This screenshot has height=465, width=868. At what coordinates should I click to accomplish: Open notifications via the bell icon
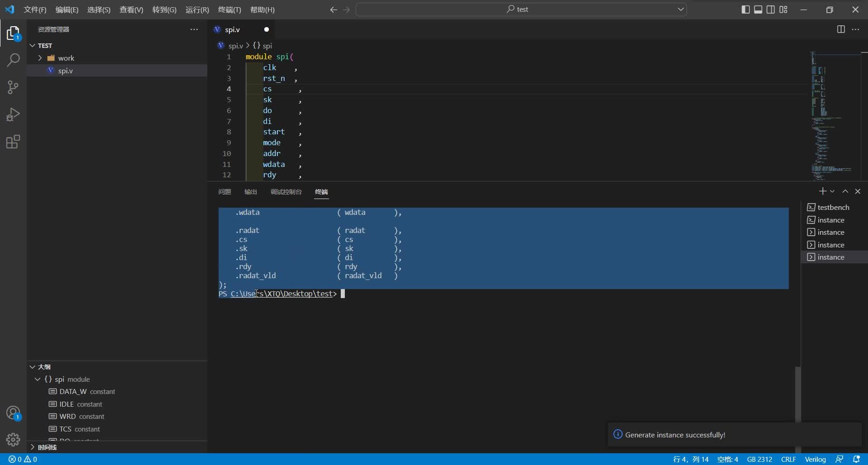(x=858, y=459)
